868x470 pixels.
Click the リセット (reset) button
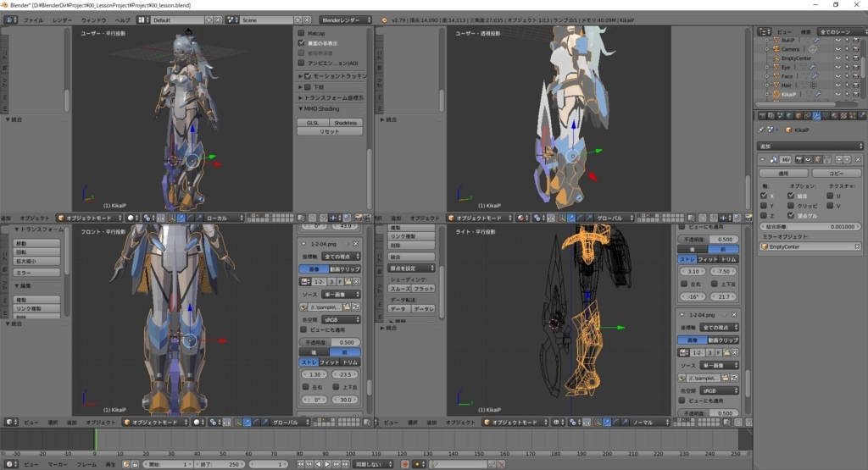[x=330, y=131]
